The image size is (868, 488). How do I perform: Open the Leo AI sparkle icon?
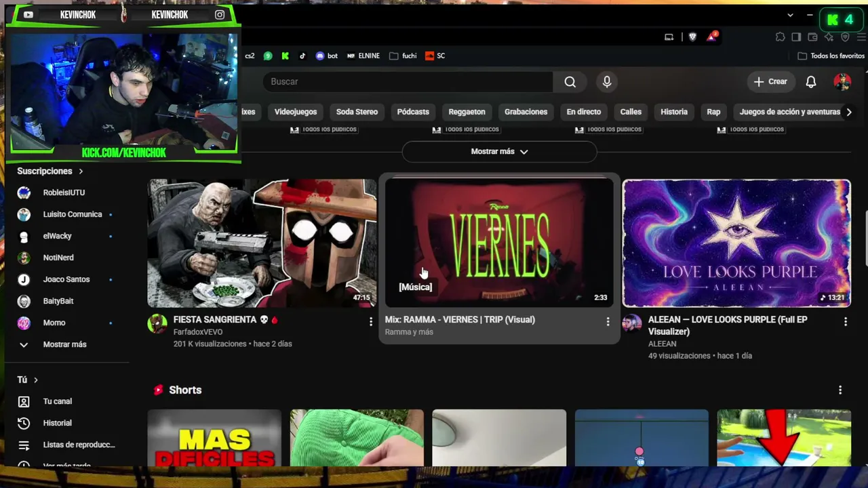[829, 37]
